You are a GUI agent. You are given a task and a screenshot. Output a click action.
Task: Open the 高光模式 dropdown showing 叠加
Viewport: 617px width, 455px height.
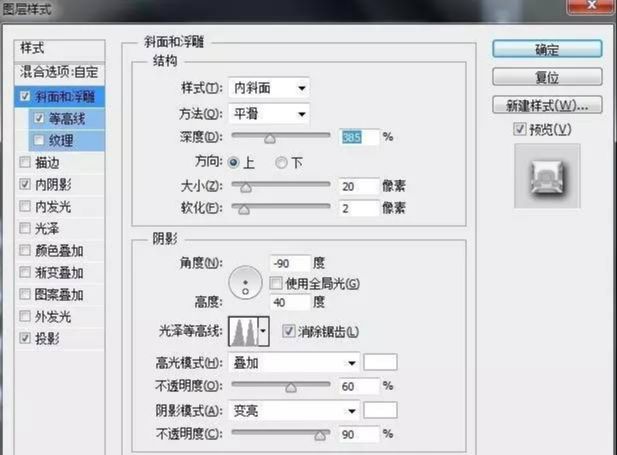[x=294, y=363]
